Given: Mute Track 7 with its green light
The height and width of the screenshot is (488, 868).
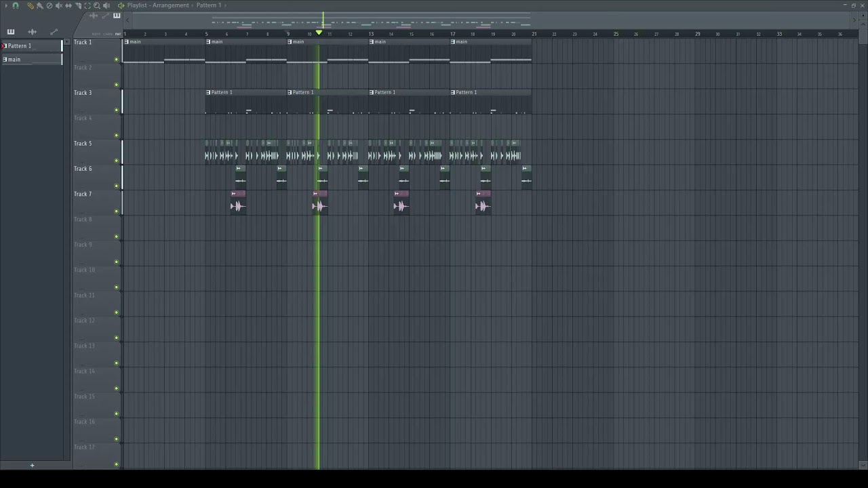Looking at the screenshot, I should pyautogui.click(x=117, y=211).
